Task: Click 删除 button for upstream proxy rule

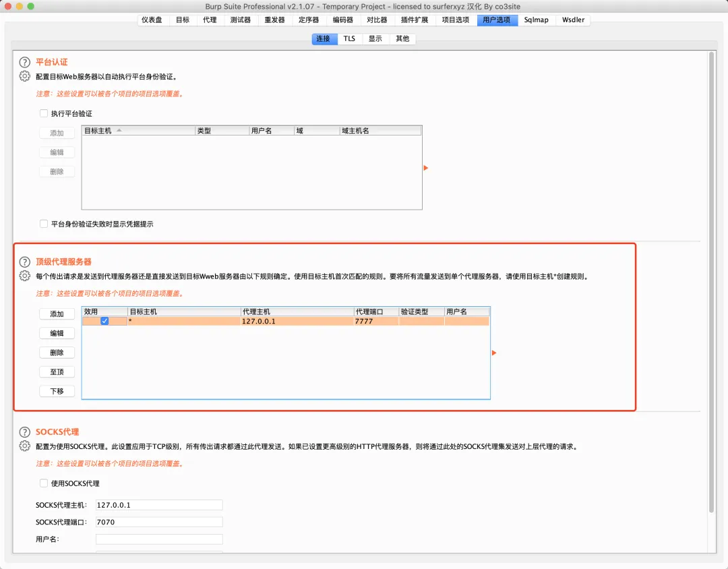Action: point(57,353)
